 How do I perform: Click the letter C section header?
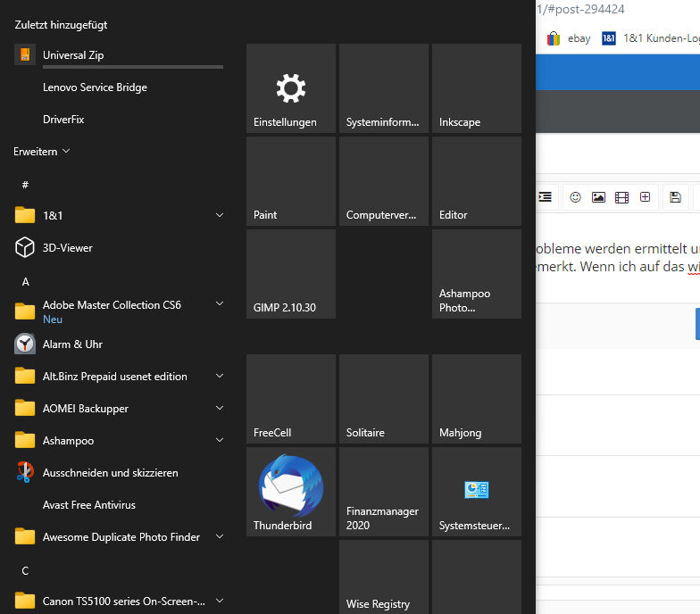tap(25, 571)
